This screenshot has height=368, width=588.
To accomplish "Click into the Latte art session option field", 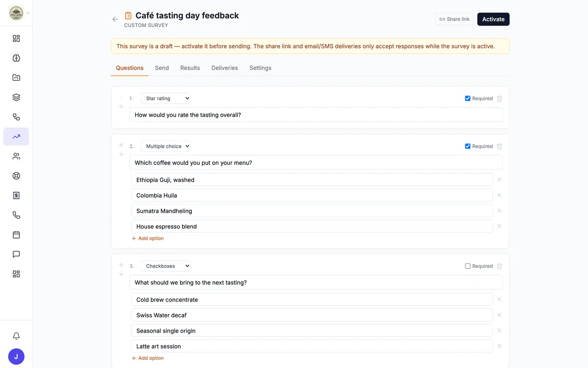I will 312,346.
